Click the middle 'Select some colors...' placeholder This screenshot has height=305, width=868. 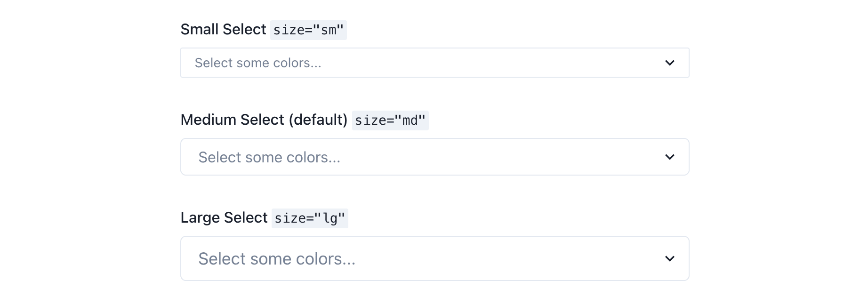point(269,157)
